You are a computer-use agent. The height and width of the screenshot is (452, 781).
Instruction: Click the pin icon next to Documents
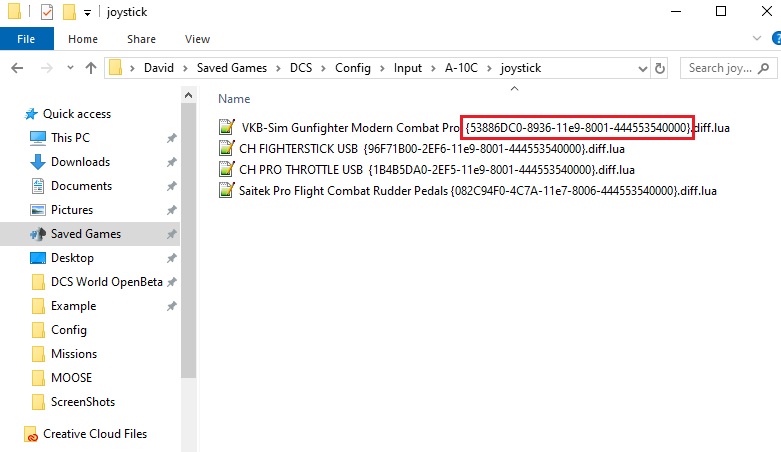point(172,186)
